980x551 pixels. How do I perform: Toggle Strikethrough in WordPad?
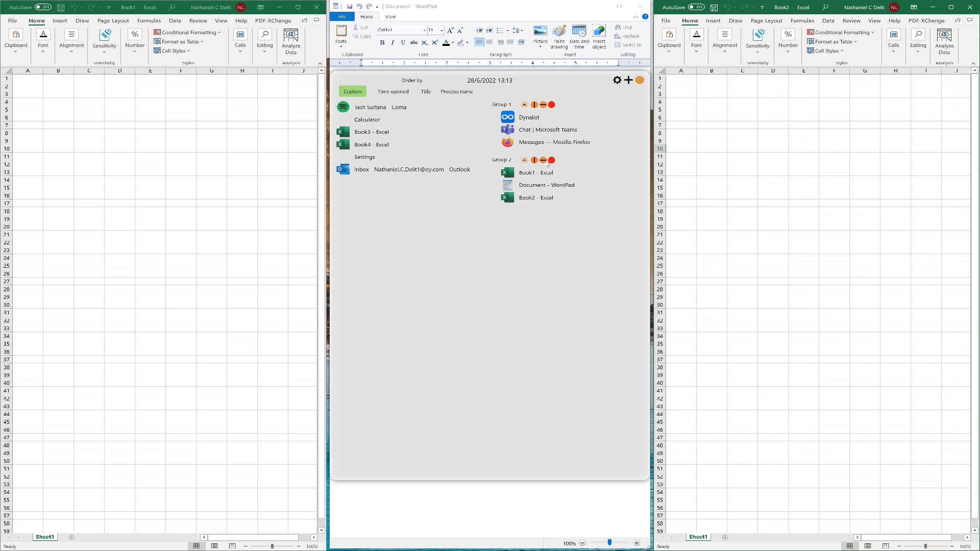(x=414, y=43)
